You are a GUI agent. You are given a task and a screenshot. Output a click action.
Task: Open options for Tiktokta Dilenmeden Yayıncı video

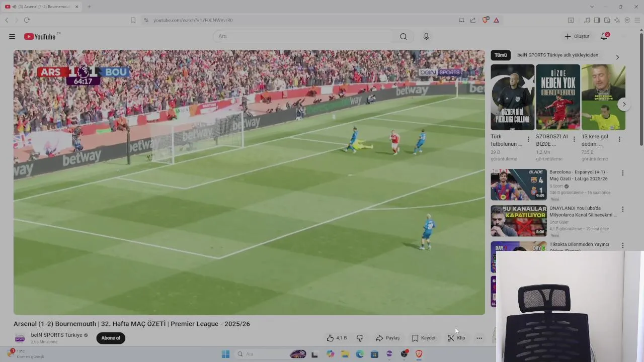(x=622, y=245)
